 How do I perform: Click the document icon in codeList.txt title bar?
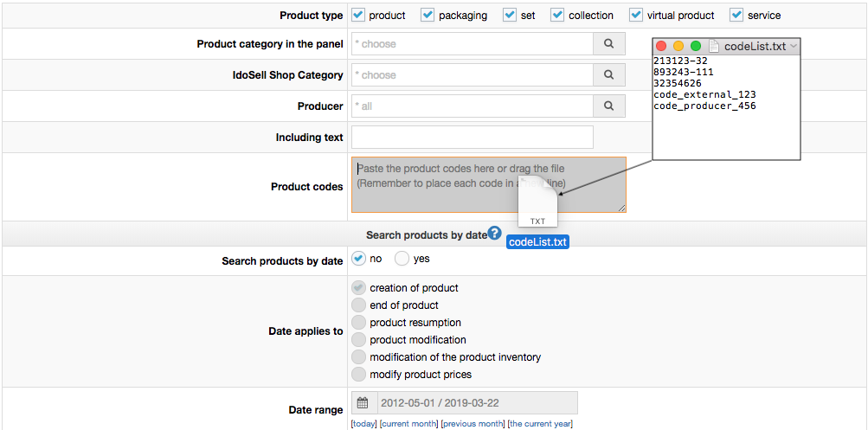(x=713, y=47)
